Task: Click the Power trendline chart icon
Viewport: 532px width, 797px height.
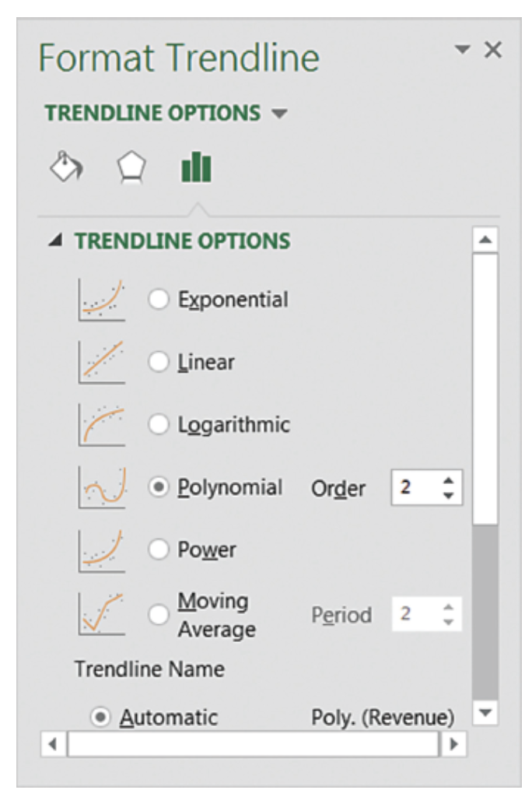Action: pos(102,550)
